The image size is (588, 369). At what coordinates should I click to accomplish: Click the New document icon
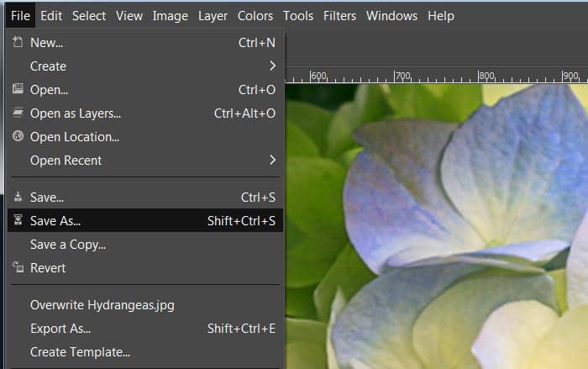(x=18, y=42)
